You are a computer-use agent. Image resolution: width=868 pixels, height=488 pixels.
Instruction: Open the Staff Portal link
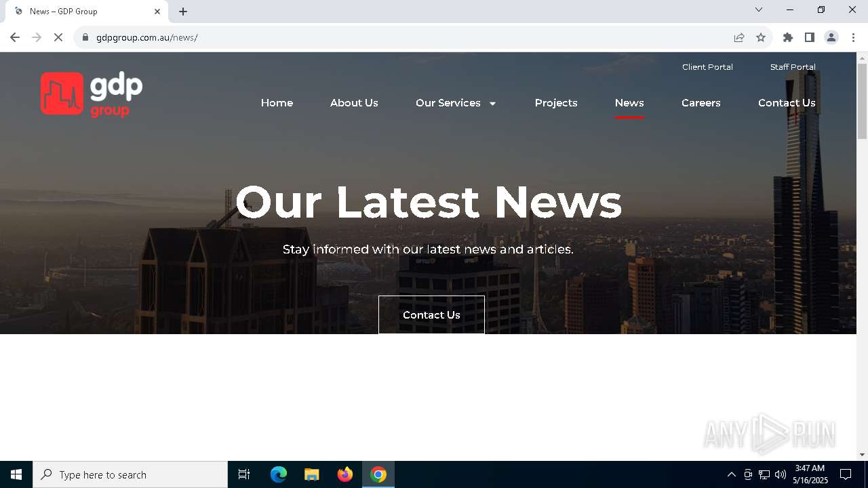tap(793, 67)
